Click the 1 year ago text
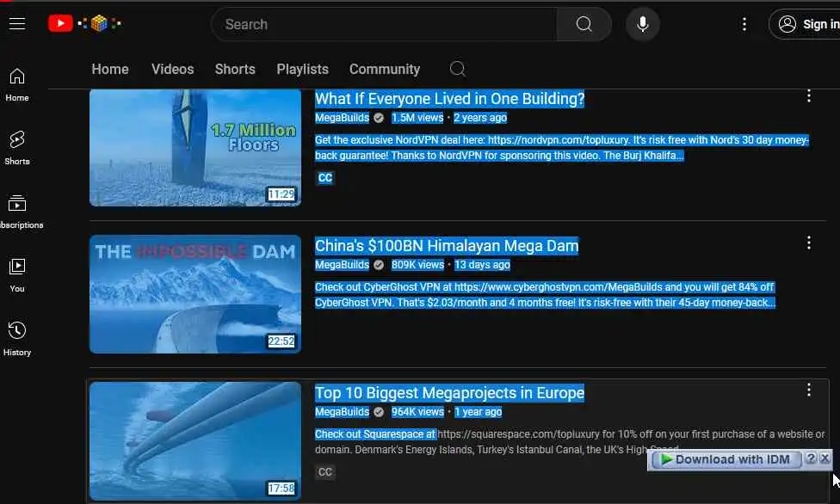 [x=478, y=412]
